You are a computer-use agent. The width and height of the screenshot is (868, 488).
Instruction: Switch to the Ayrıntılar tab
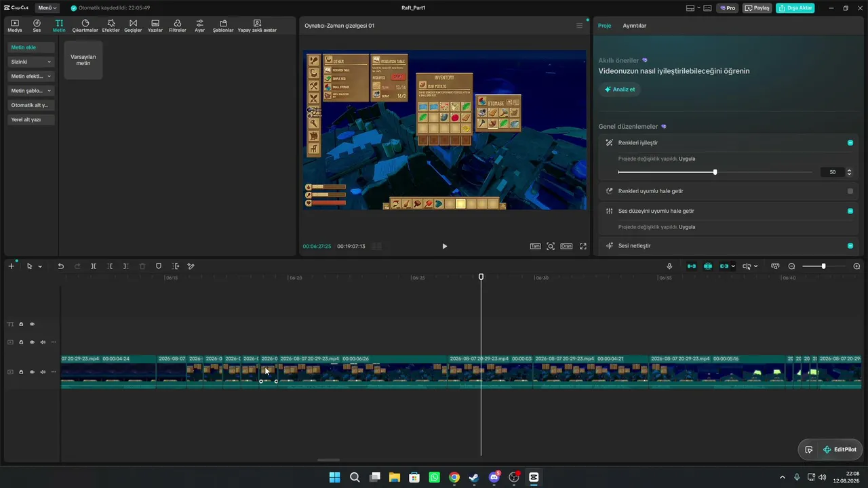pyautogui.click(x=635, y=26)
